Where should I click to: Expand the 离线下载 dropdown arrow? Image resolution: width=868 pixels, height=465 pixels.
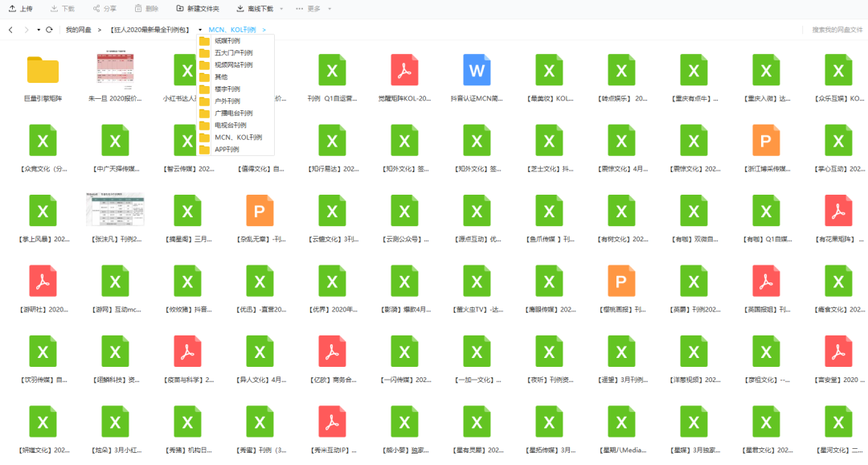pos(281,9)
